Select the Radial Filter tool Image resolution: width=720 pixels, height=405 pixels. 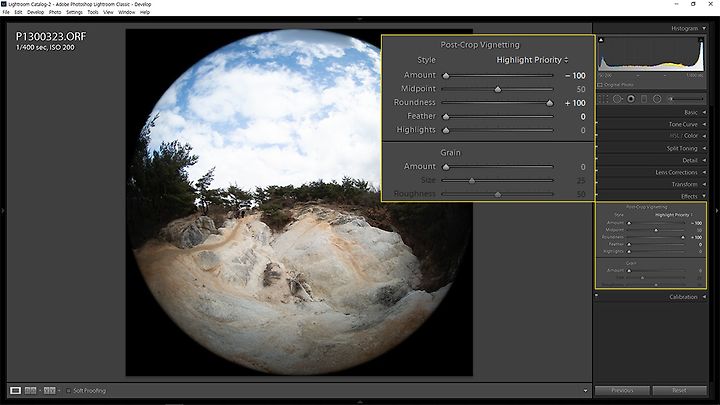click(x=657, y=99)
